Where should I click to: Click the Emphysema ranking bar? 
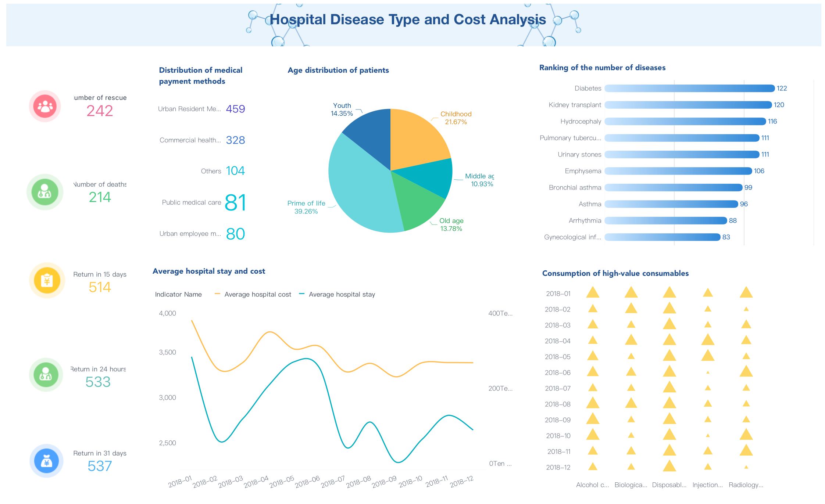coord(678,171)
